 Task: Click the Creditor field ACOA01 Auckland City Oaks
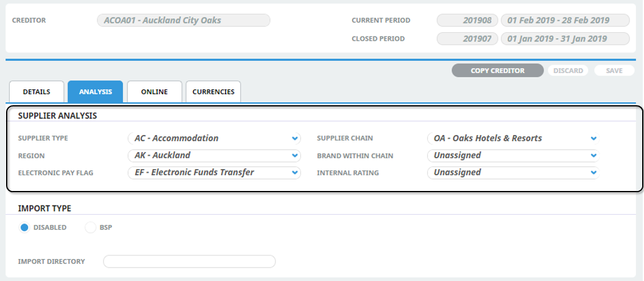183,20
